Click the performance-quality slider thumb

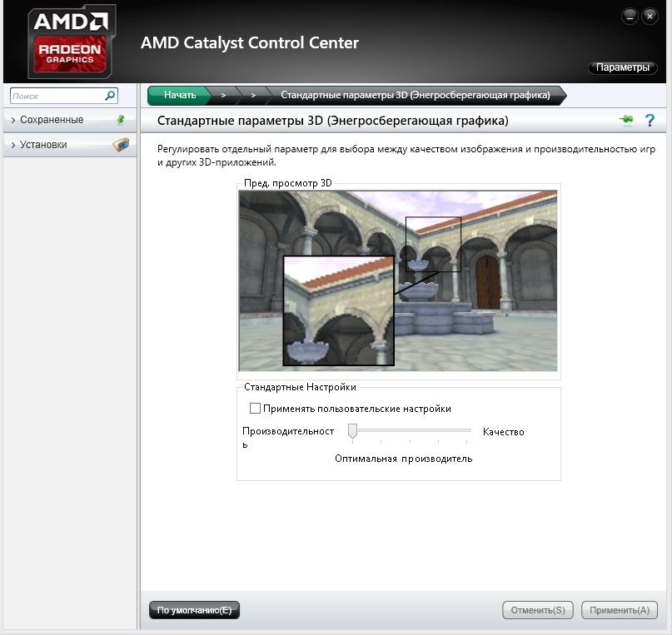352,431
